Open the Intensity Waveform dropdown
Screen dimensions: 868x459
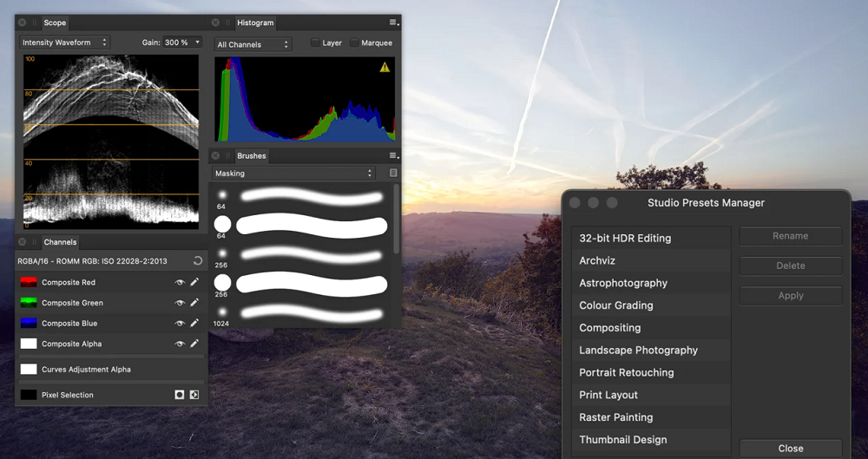pos(65,42)
